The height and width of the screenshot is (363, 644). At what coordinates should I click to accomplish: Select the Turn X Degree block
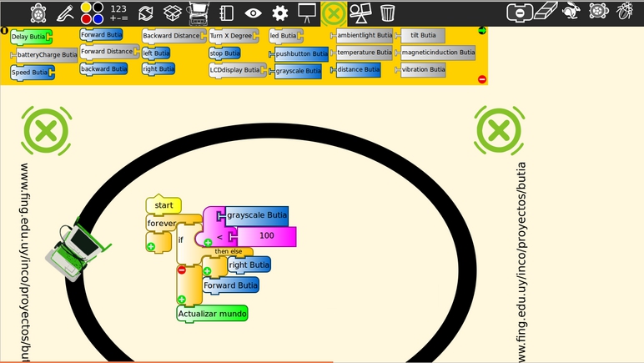234,36
